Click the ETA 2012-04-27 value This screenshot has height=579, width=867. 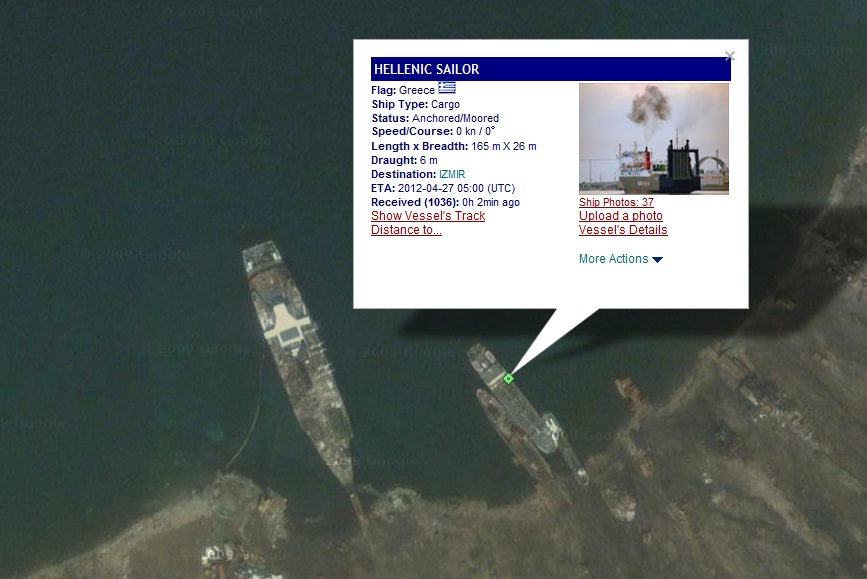pyautogui.click(x=456, y=188)
